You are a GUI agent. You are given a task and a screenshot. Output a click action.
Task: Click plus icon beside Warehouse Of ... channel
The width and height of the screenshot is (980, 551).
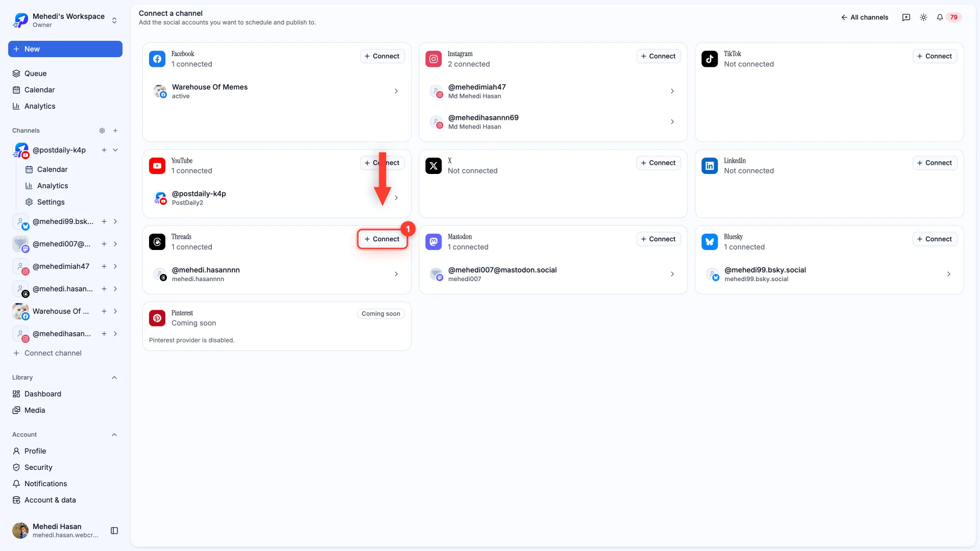tap(104, 311)
